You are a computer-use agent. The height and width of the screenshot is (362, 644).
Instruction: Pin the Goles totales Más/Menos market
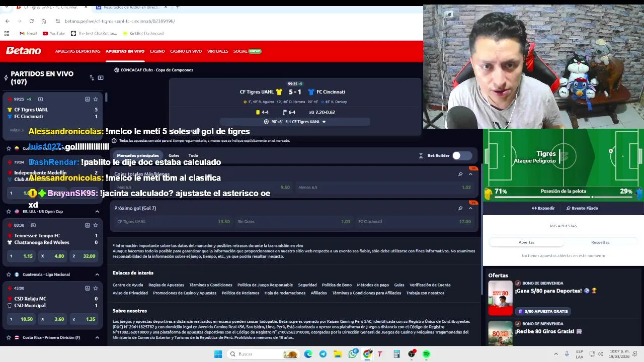tap(460, 174)
